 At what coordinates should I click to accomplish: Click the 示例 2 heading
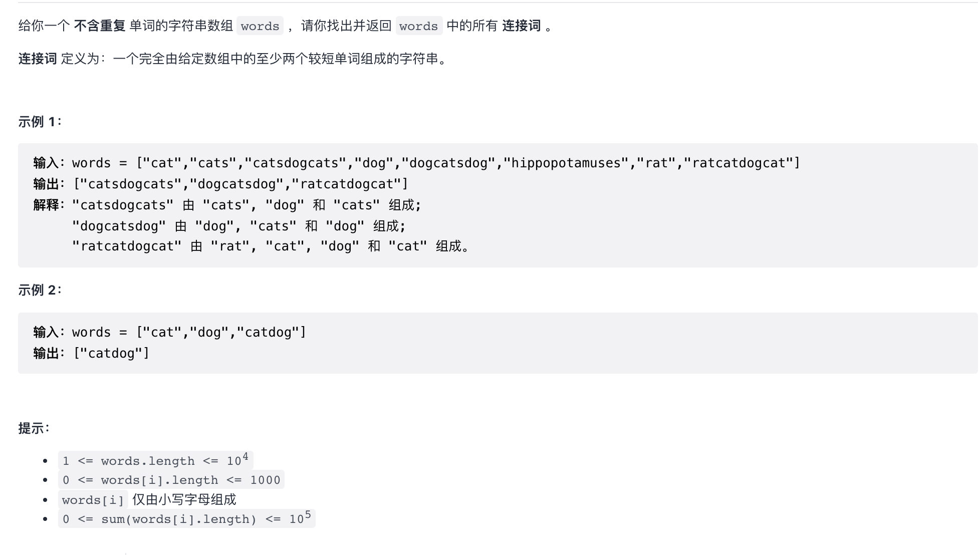point(40,290)
